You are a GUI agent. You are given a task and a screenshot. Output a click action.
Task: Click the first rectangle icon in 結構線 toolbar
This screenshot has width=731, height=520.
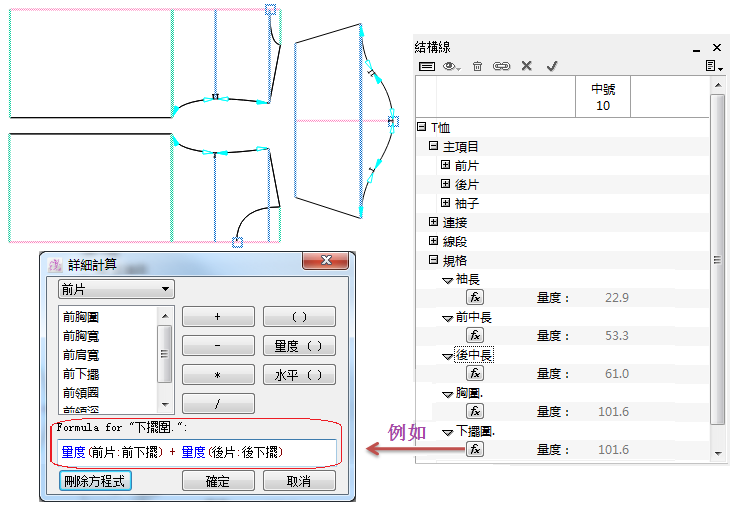(x=427, y=66)
